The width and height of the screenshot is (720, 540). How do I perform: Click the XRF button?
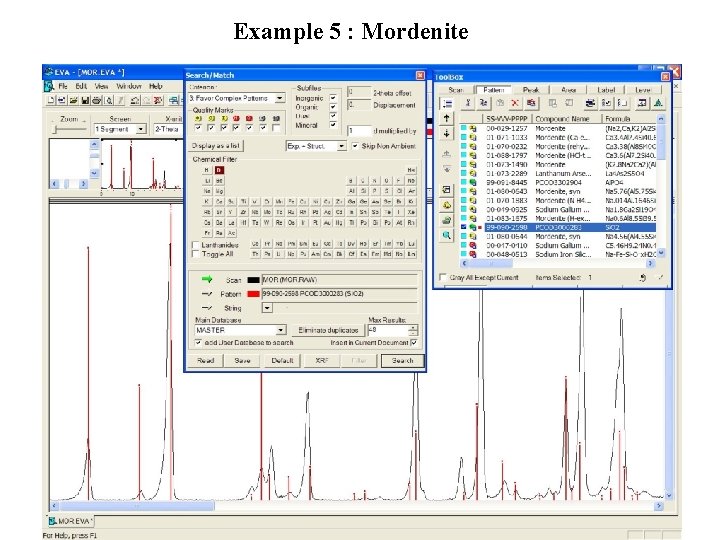coord(321,360)
